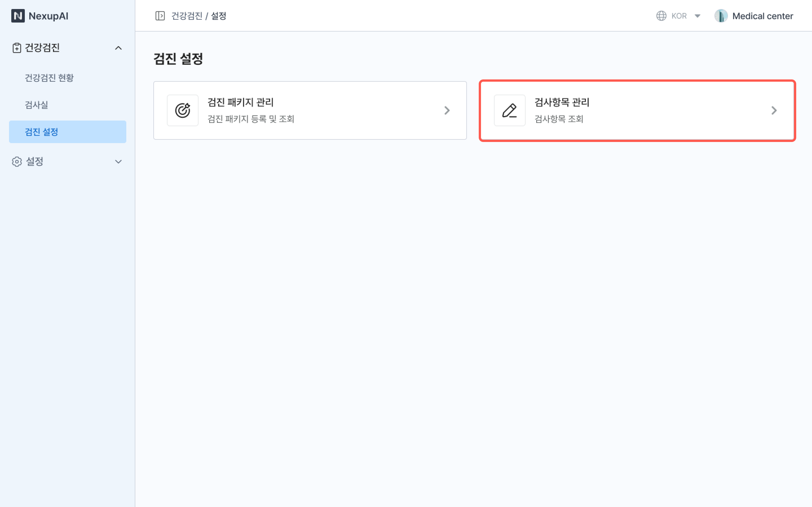Screen dimensions: 812x507
Task: Expand the 설정 menu chevron
Action: [x=118, y=162]
